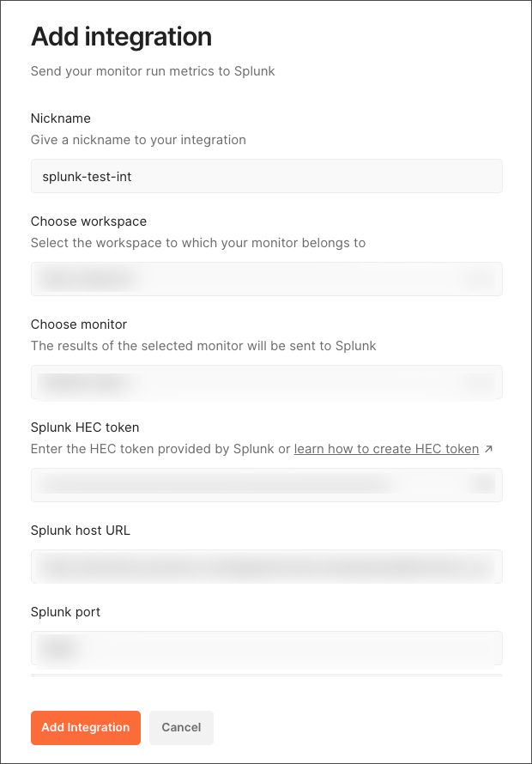Toggle token visibility icon in HEC token field
The width and height of the screenshot is (532, 764).
(x=483, y=485)
